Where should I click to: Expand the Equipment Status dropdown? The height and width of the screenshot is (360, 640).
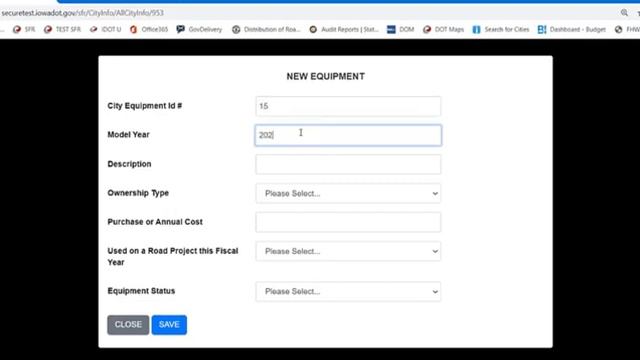point(348,291)
